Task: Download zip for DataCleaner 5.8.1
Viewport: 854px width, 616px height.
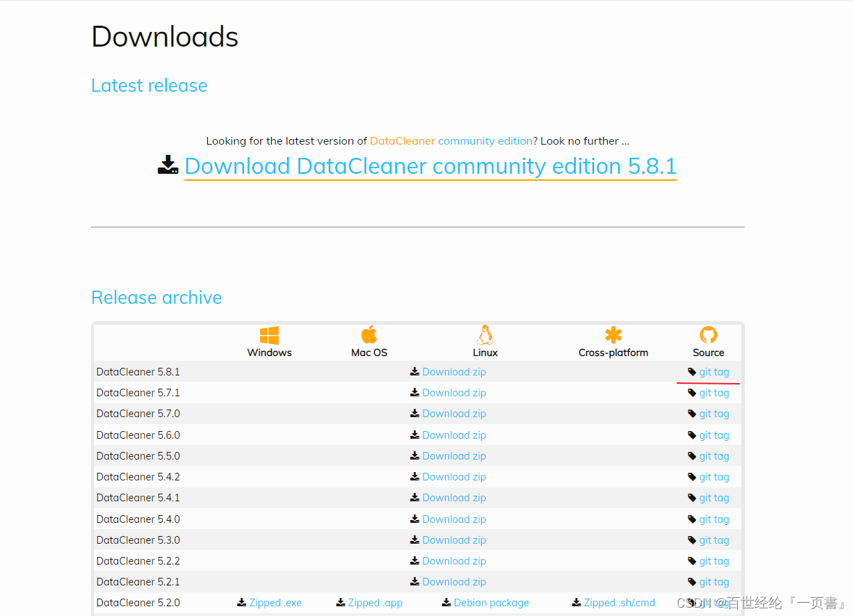Action: click(x=454, y=372)
